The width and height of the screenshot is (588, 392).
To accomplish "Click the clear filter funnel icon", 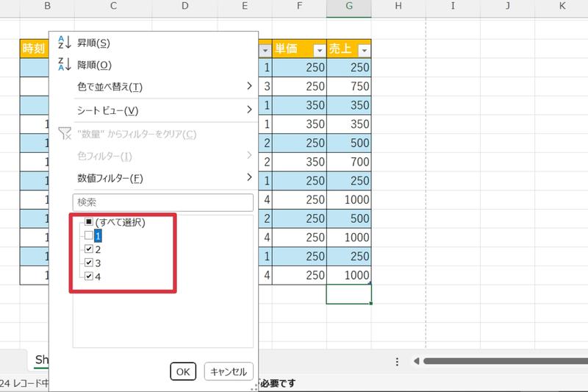I will pos(65,133).
